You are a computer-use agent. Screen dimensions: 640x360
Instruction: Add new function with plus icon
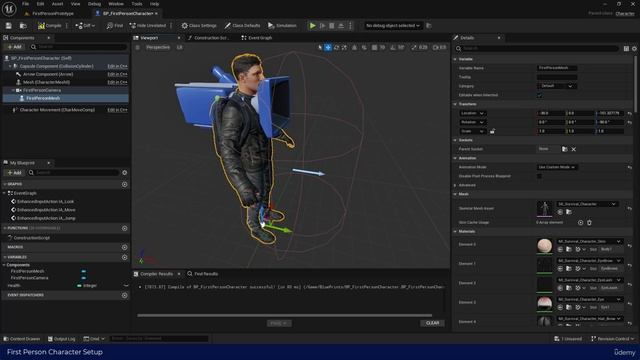click(x=124, y=228)
